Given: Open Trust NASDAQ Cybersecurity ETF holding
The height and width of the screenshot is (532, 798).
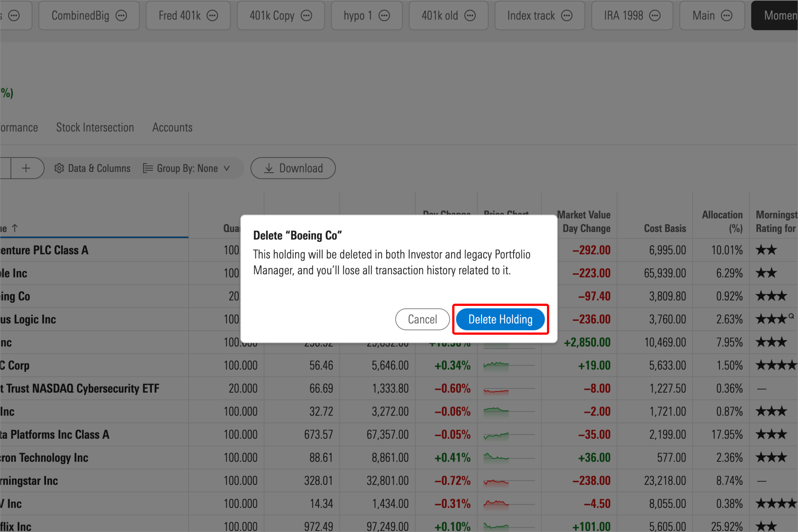Looking at the screenshot, I should tap(80, 388).
